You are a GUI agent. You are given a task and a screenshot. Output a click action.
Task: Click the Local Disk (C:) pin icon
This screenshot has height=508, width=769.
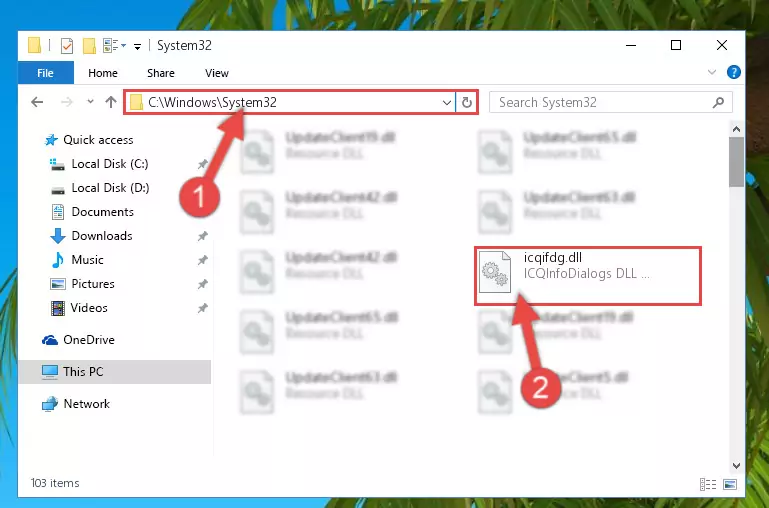[202, 164]
